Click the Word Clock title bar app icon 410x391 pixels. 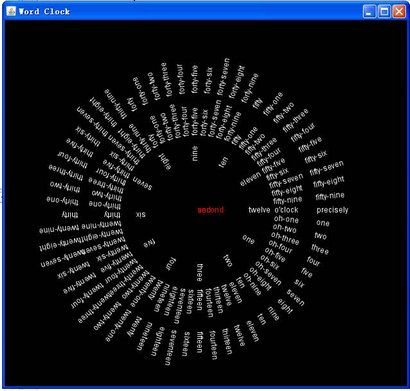pos(11,11)
